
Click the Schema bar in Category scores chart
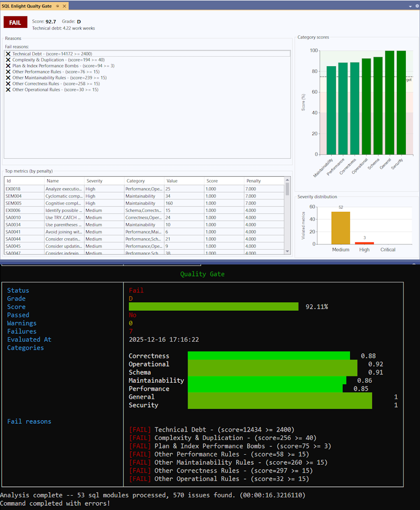[378, 106]
